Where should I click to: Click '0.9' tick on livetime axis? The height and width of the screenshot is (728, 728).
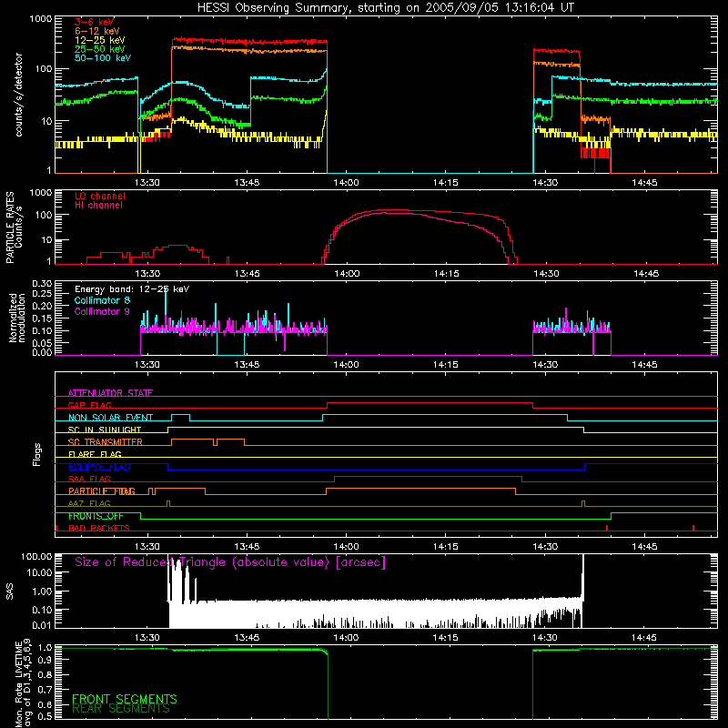pos(45,659)
